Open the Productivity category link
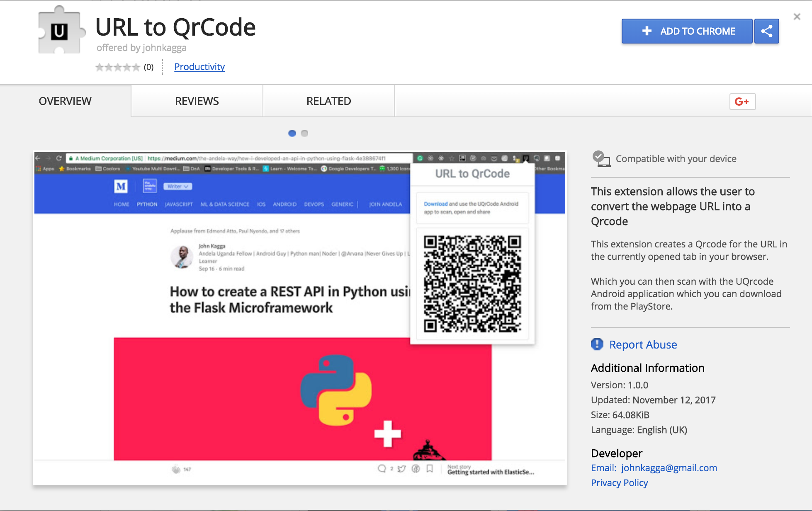This screenshot has height=511, width=812. [x=199, y=67]
